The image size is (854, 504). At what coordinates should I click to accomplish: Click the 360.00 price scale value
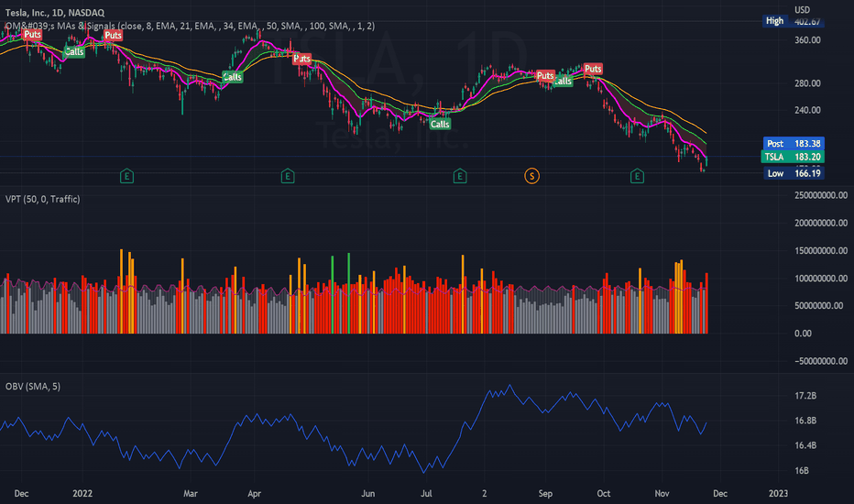(807, 40)
